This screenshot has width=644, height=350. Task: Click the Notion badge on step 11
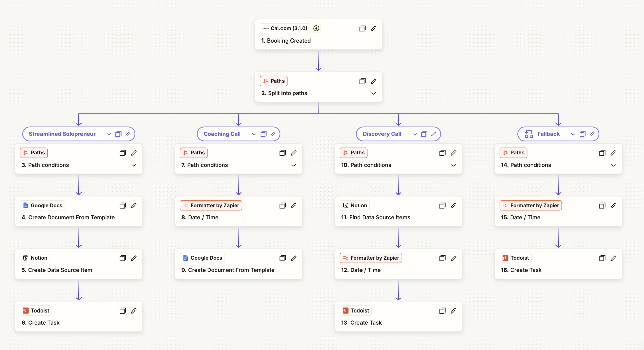(355, 206)
